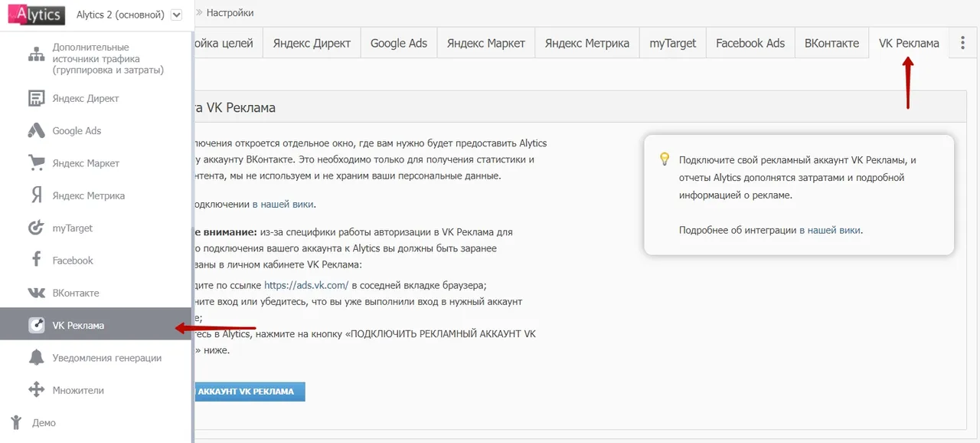The width and height of the screenshot is (980, 443).
Task: Click the bell icon for Уведомления генерации
Action: point(36,357)
